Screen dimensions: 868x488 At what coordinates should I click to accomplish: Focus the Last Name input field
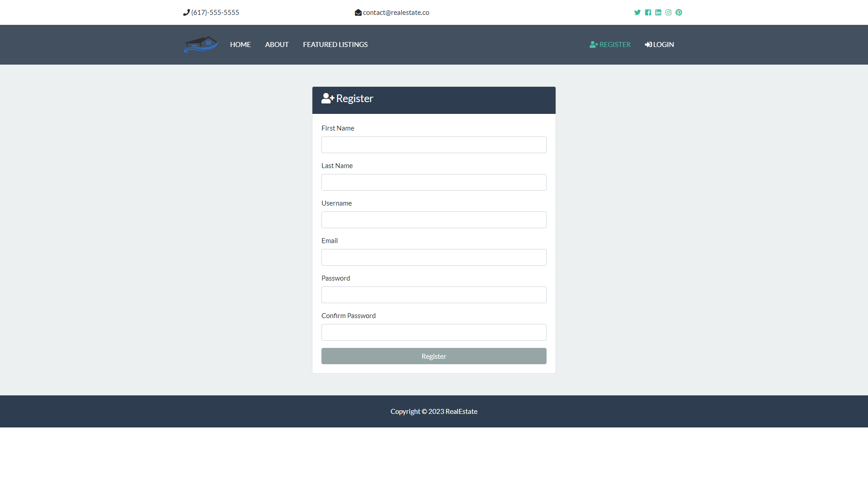coord(434,183)
